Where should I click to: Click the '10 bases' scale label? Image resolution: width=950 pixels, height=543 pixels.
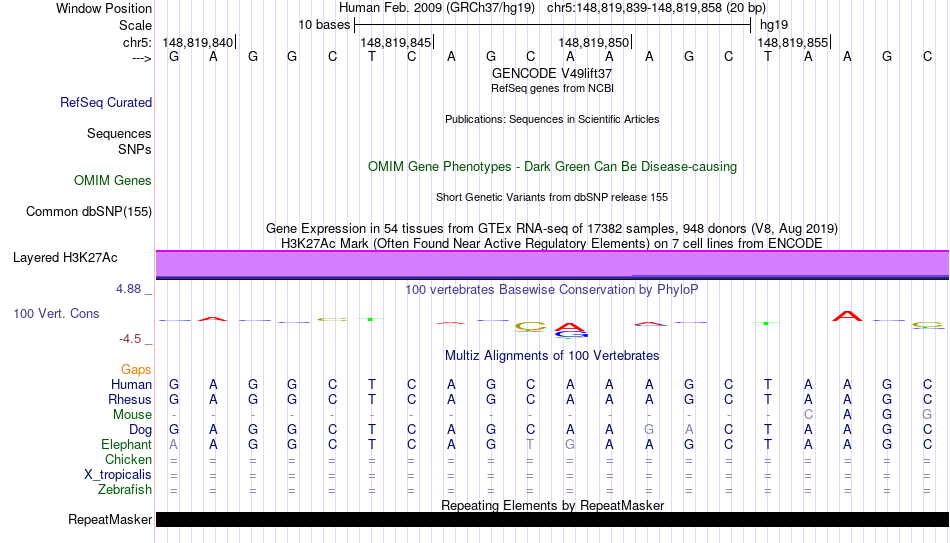pyautogui.click(x=324, y=25)
